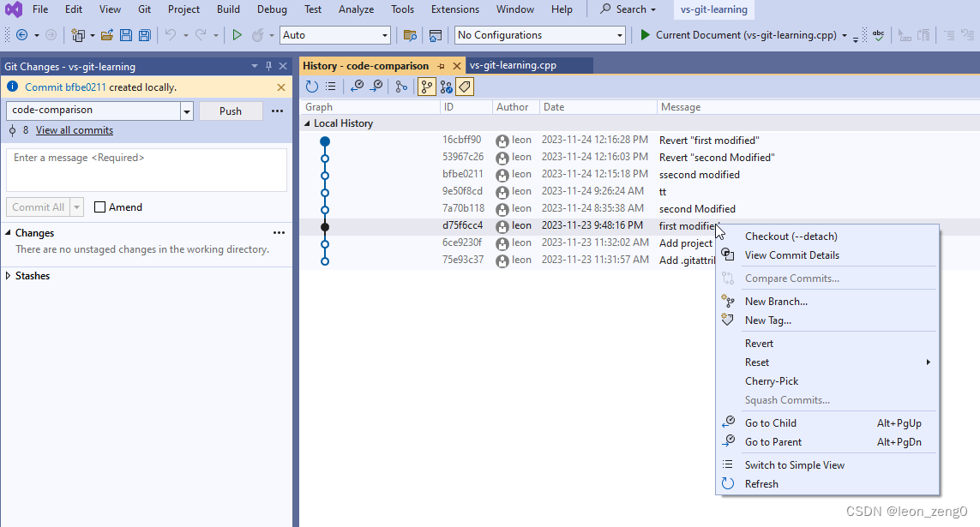Viewport: 980px width, 527px height.
Task: Collapse the Local History group
Action: [307, 123]
